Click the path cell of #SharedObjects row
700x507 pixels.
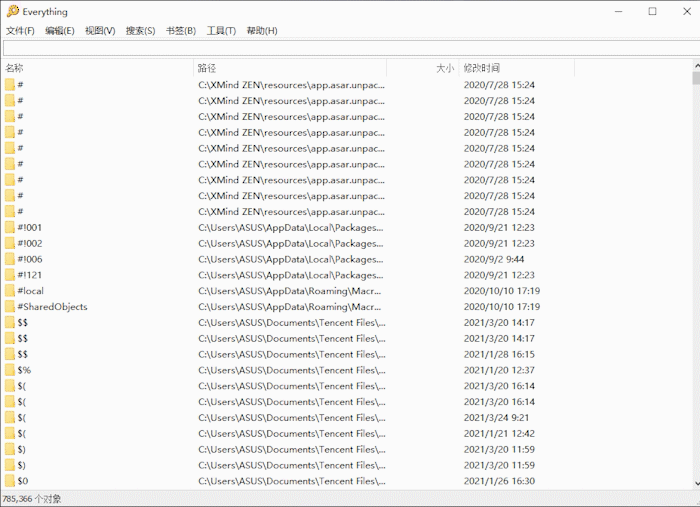click(x=290, y=307)
